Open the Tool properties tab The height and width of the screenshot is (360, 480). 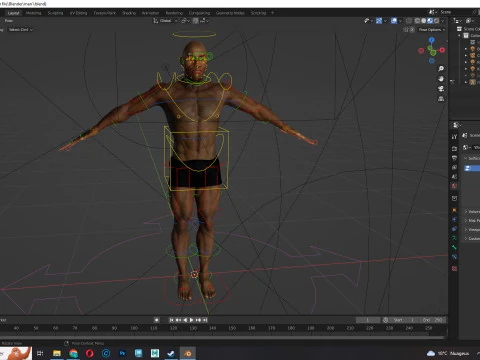point(454,137)
